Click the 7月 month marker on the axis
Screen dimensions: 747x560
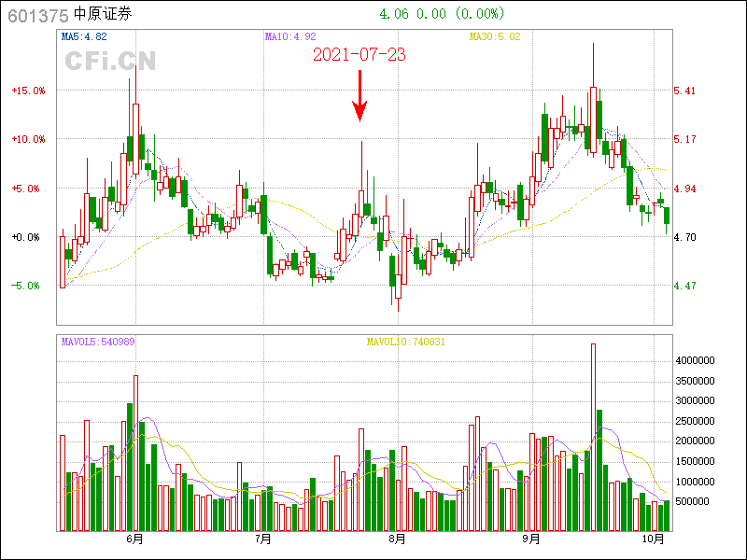pyautogui.click(x=263, y=539)
